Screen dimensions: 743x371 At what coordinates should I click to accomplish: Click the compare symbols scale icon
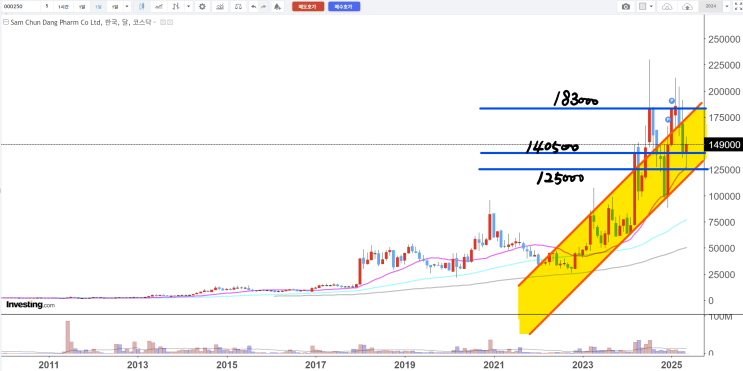tap(238, 7)
